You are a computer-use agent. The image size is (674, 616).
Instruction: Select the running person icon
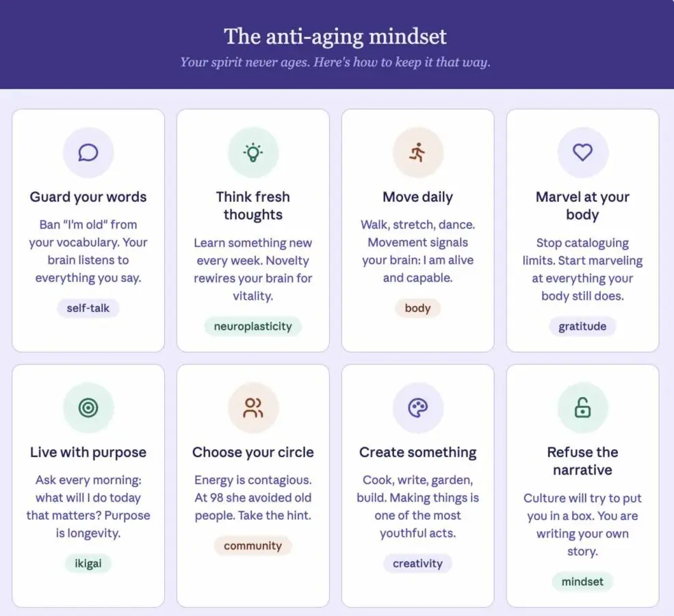pos(418,153)
